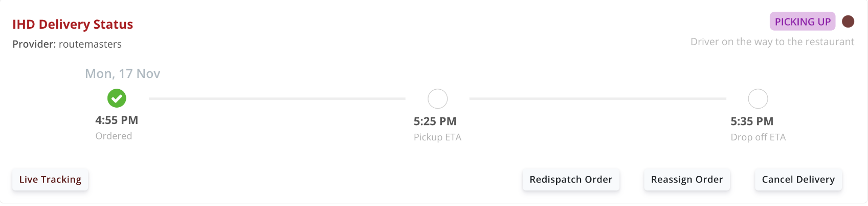Image resolution: width=868 pixels, height=206 pixels.
Task: Click the brown status indicator dot
Action: coord(848,22)
